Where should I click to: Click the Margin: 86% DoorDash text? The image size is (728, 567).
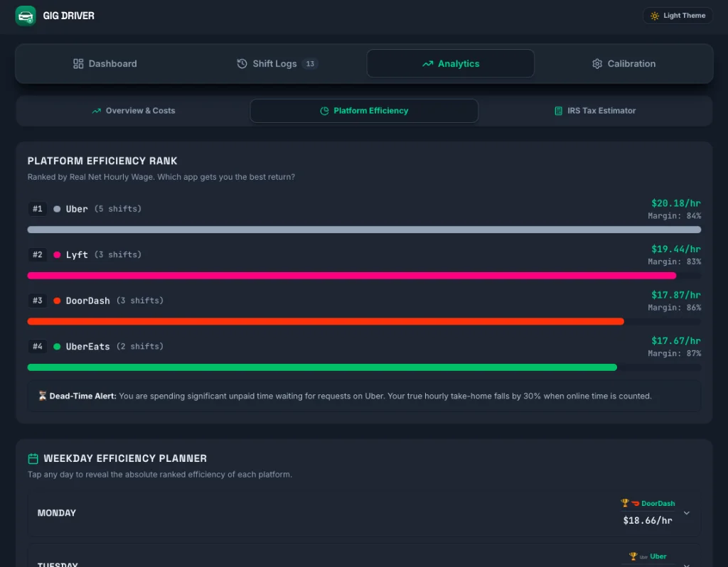coord(675,308)
